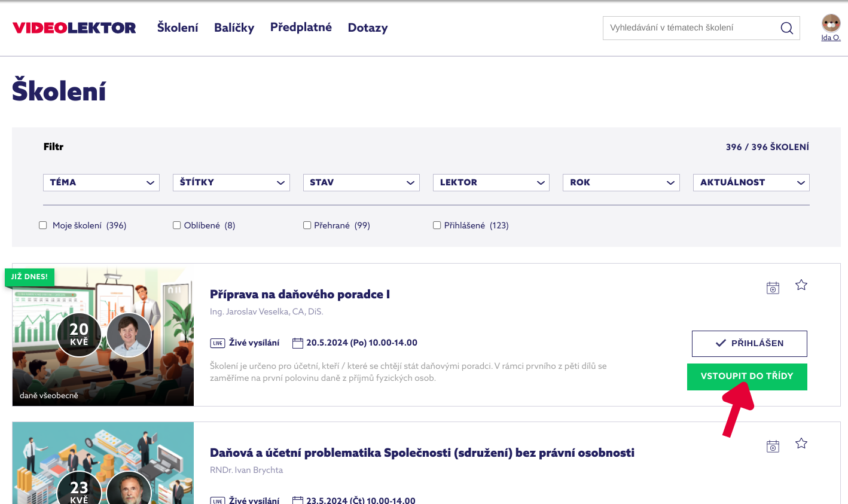Check the Přehrané filter option
The width and height of the screenshot is (848, 504).
pyautogui.click(x=307, y=225)
